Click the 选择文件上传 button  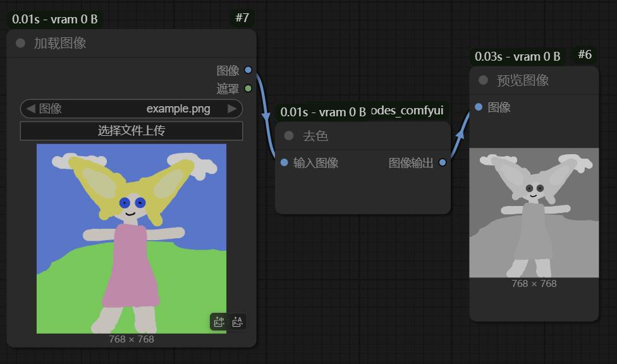(131, 131)
